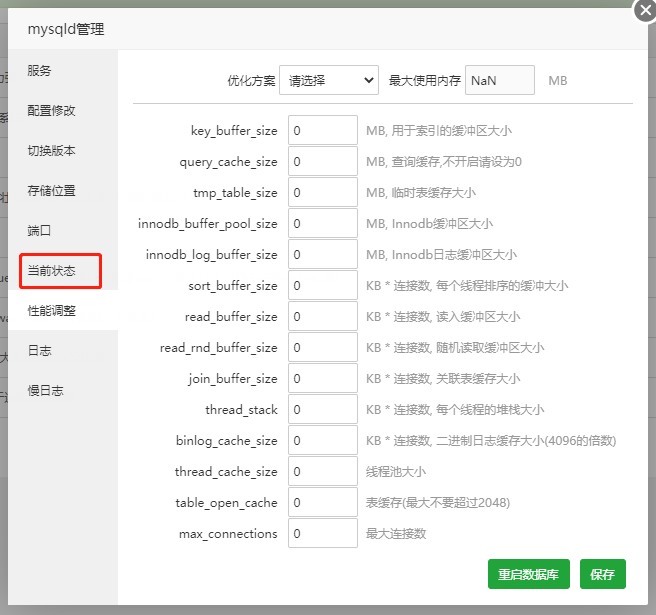Close the mysqld管理 dialog
The width and height of the screenshot is (656, 615).
pyautogui.click(x=645, y=10)
